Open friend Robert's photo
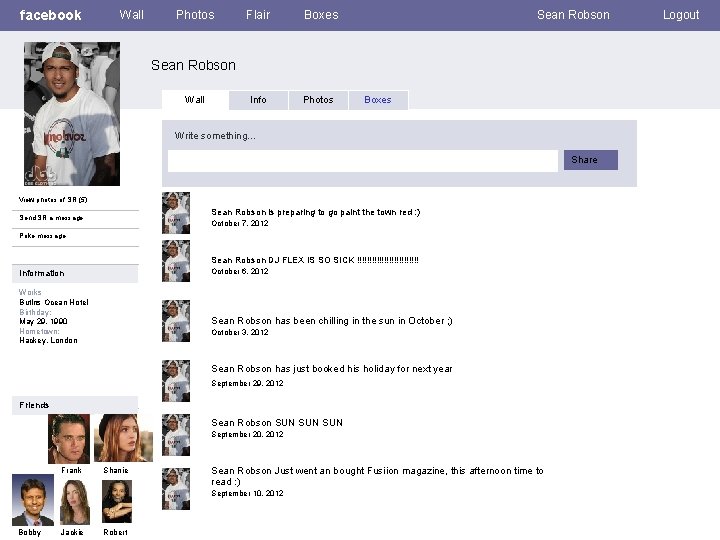This screenshot has height=540, width=720. tap(117, 502)
